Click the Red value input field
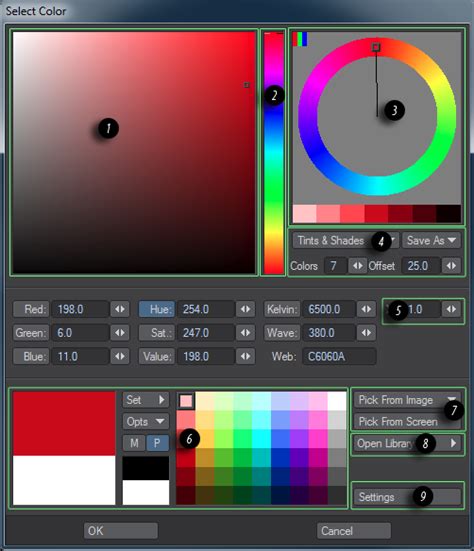This screenshot has width=474, height=551. pyautogui.click(x=80, y=309)
